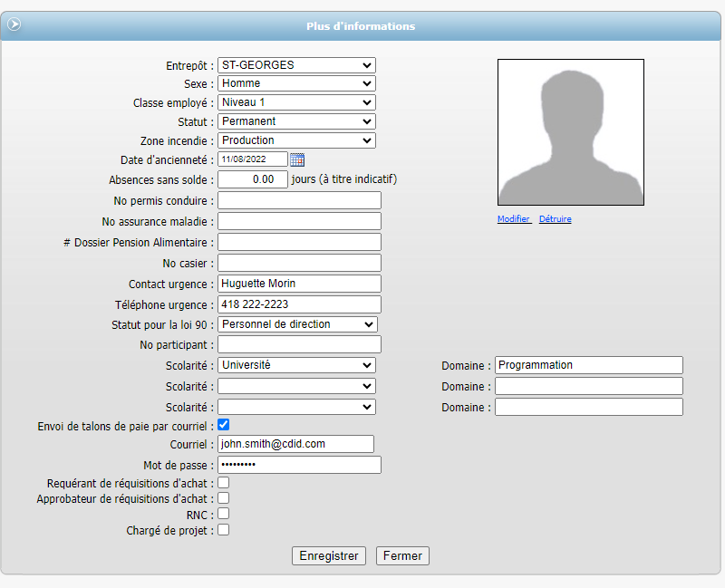The height and width of the screenshot is (588, 725).
Task: Open the Sexe dropdown
Action: tap(297, 83)
